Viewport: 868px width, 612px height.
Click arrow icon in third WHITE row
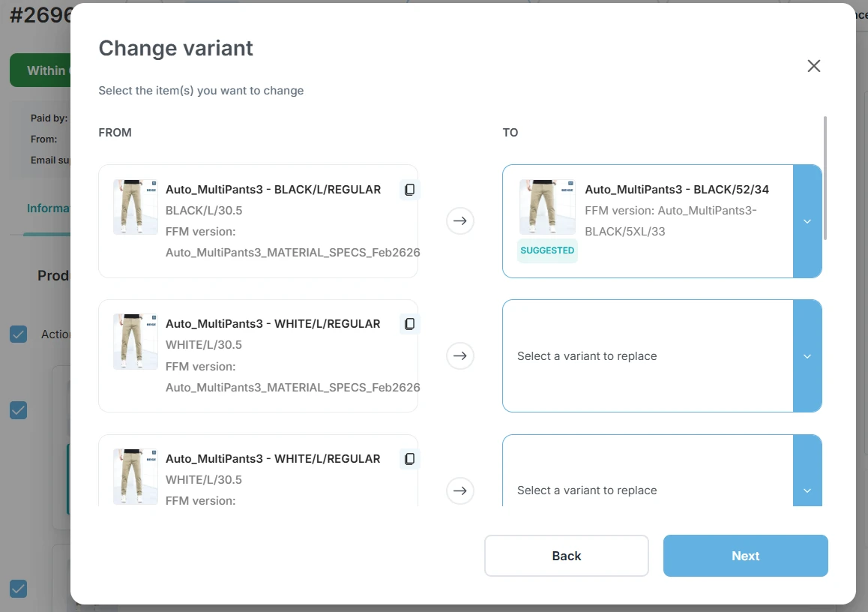pos(460,490)
